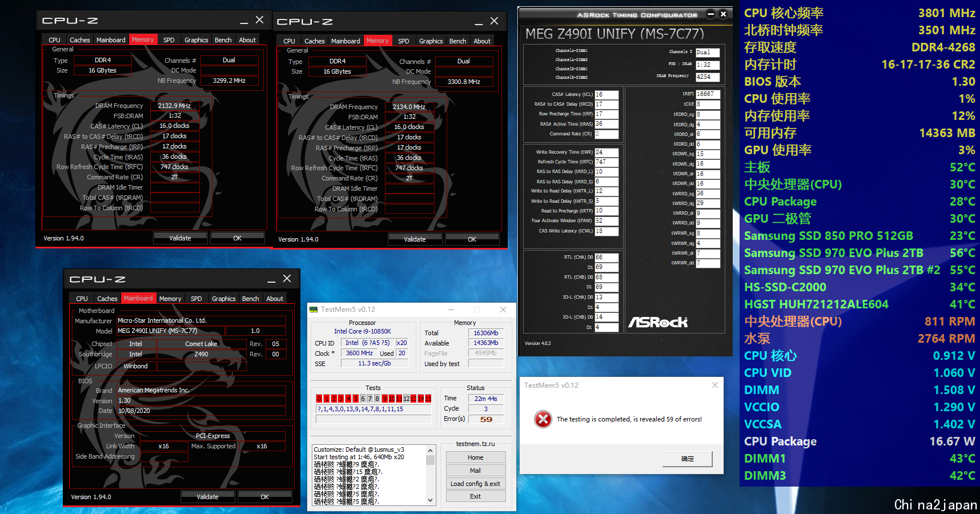Minimize the CPU-Z Mainboard window
This screenshot has width=980, height=514.
[271, 279]
